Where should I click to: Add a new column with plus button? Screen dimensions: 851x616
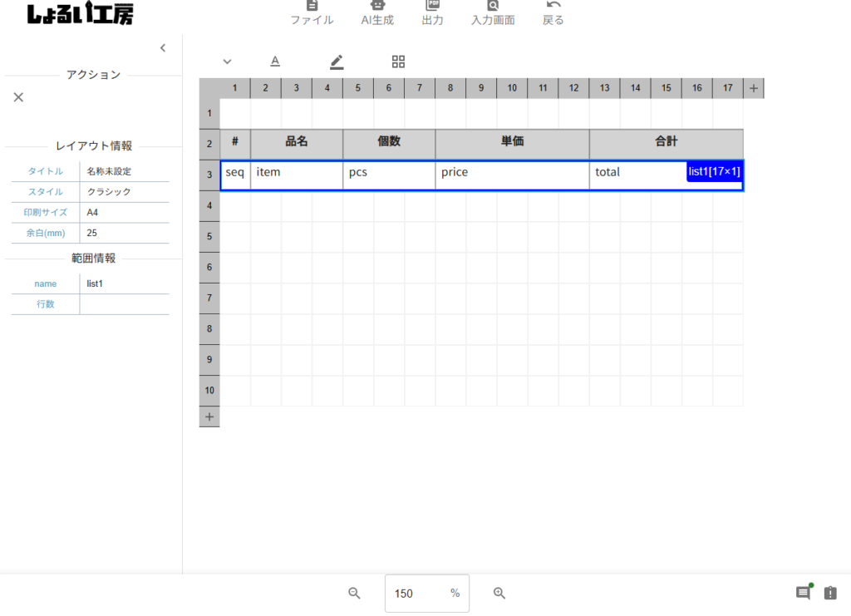pyautogui.click(x=753, y=88)
